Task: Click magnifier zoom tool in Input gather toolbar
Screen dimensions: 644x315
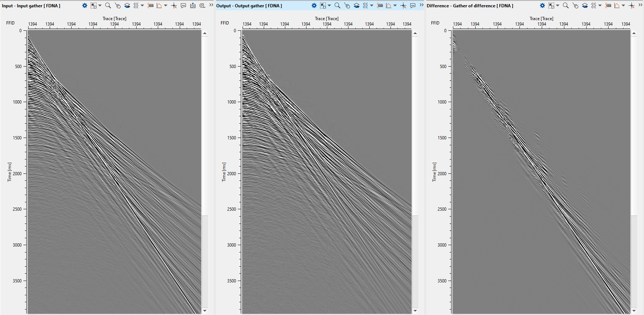Action: (x=108, y=5)
